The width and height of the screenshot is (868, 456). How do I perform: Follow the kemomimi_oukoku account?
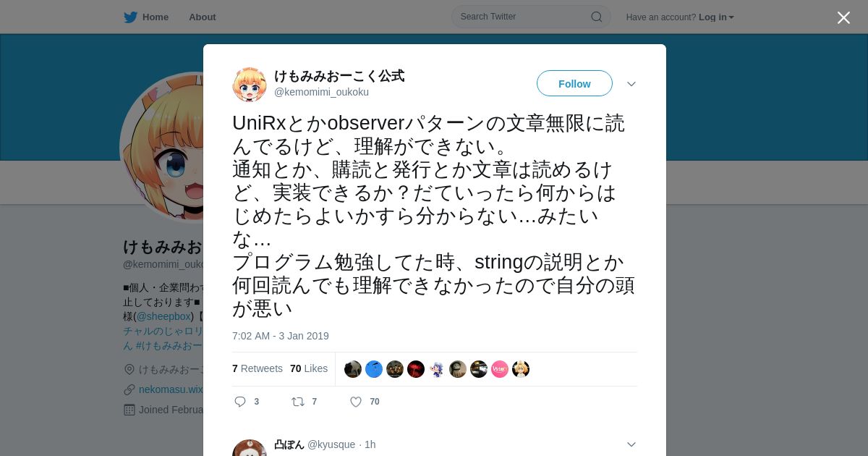tap(574, 83)
